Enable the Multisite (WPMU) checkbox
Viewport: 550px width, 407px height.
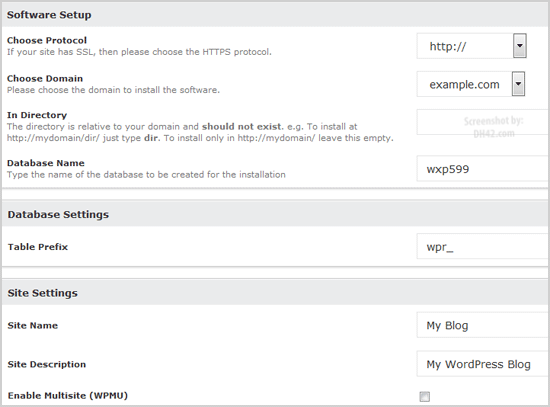coord(424,396)
